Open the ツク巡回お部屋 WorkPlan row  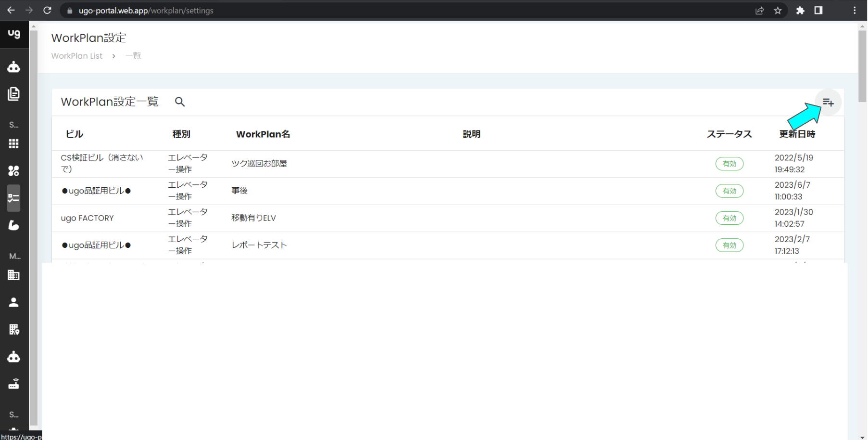[x=448, y=164]
